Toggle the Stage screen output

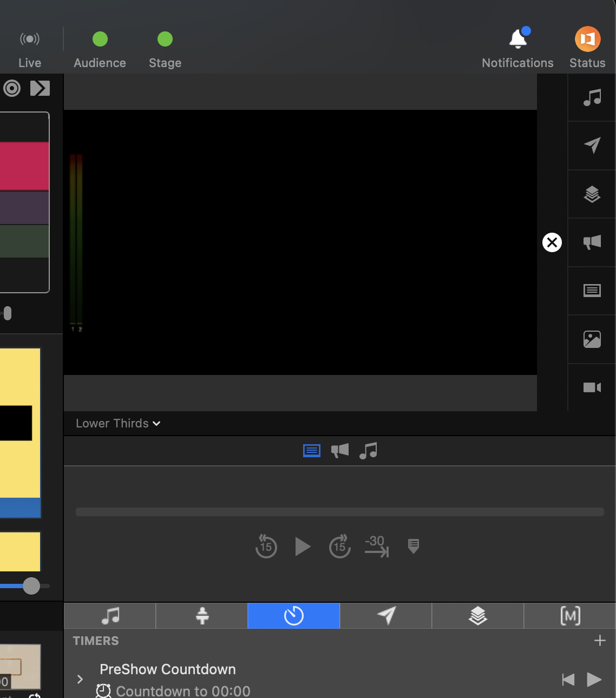click(x=165, y=39)
